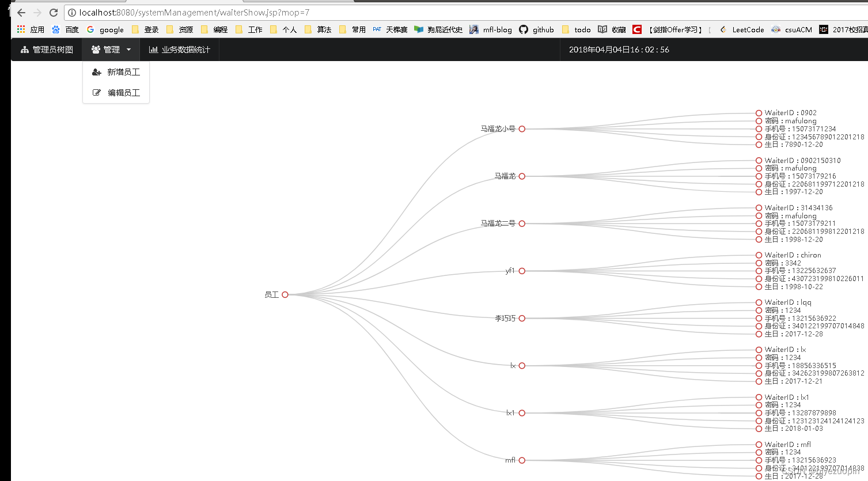868x481 pixels.
Task: Collapse the 马福龙 employee node
Action: pos(522,176)
